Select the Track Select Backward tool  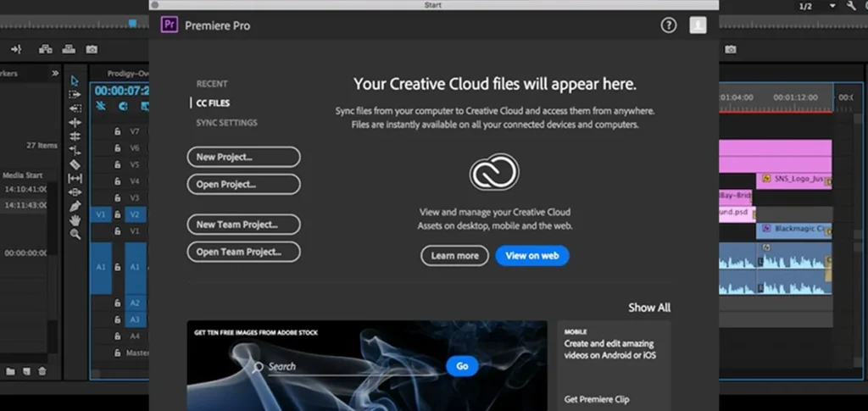75,108
